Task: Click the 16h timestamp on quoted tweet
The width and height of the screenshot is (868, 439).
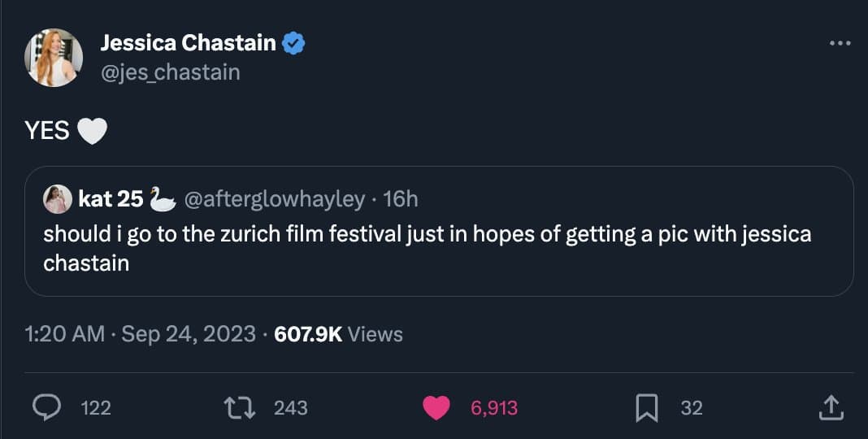Action: click(400, 198)
